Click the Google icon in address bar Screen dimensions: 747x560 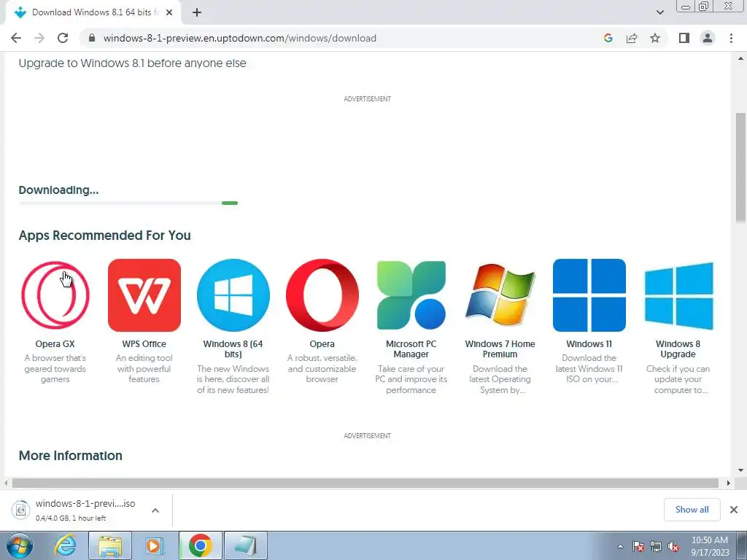click(608, 38)
